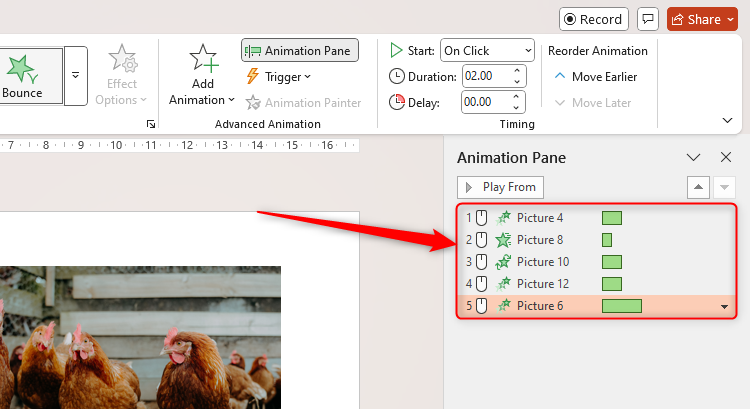
Task: Open the Start timing dropdown
Action: [x=488, y=50]
